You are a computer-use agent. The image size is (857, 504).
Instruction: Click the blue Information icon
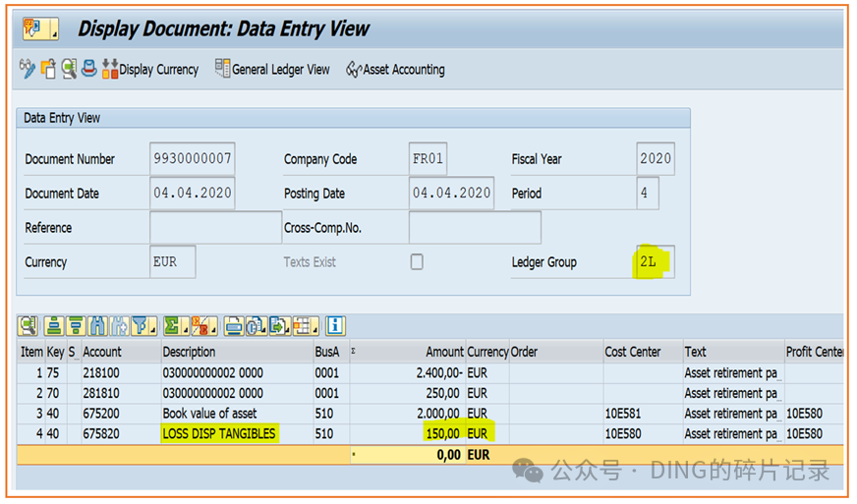pos(335,326)
